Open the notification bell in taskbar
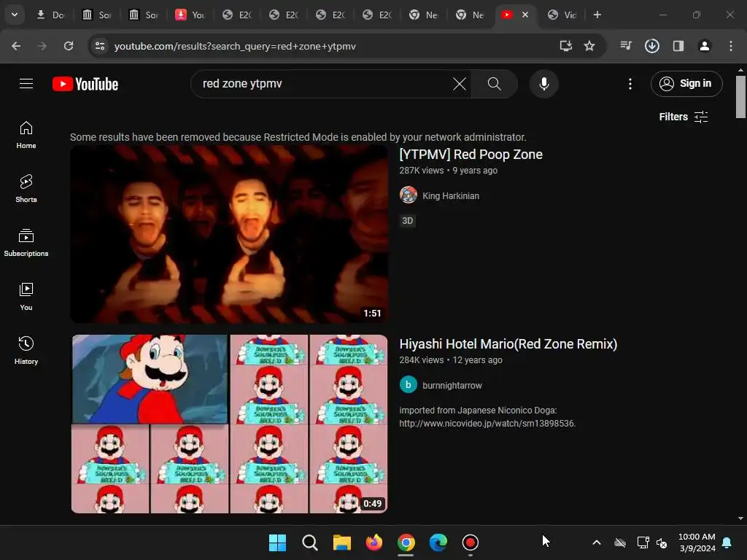This screenshot has height=560, width=747. click(x=727, y=542)
